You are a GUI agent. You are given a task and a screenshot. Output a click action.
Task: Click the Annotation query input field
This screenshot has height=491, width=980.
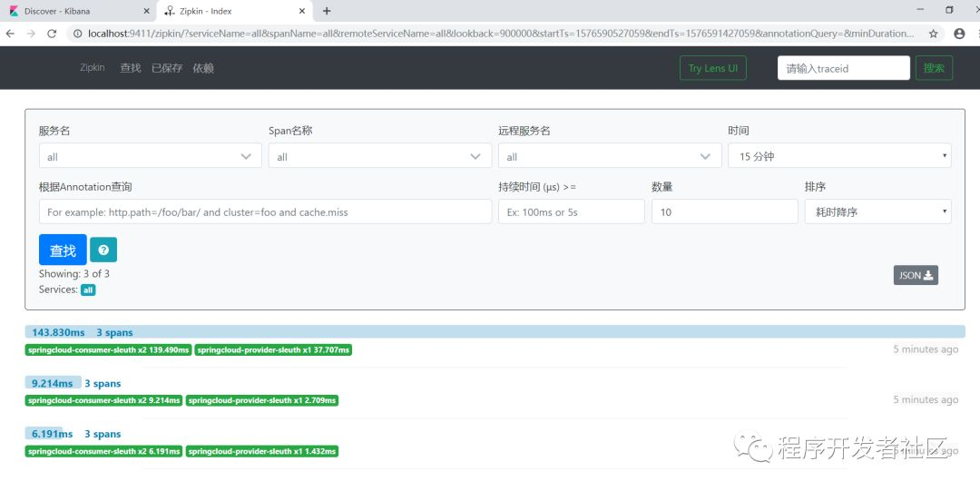coord(265,212)
